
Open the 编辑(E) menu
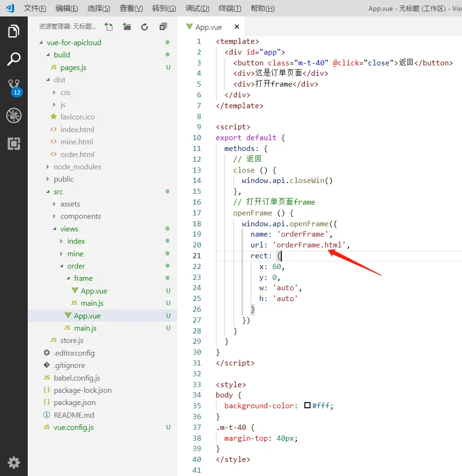coord(67,8)
